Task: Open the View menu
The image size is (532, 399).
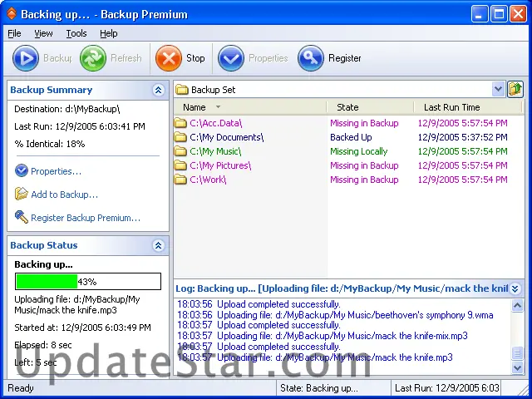Action: tap(43, 33)
